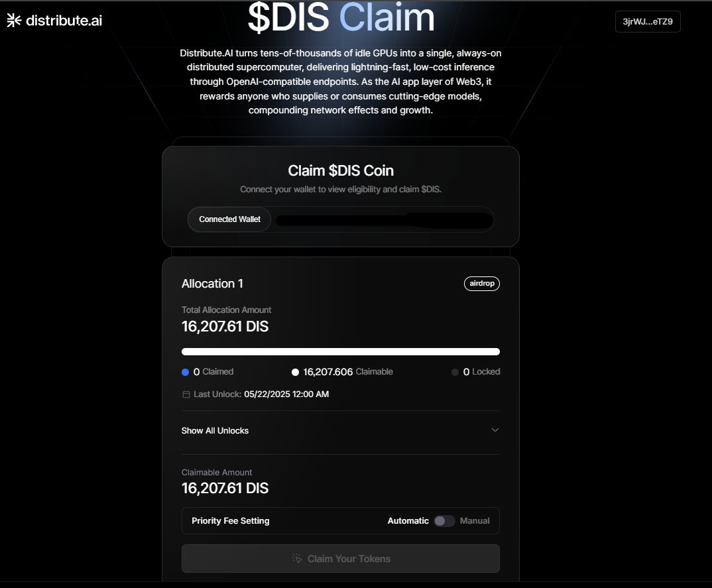Click the 0 Claimed value

pos(196,372)
